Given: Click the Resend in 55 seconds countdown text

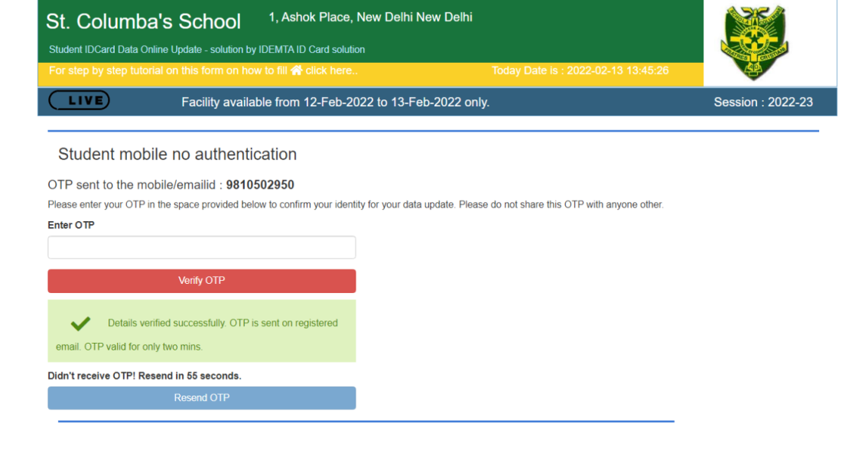Looking at the screenshot, I should (x=145, y=376).
